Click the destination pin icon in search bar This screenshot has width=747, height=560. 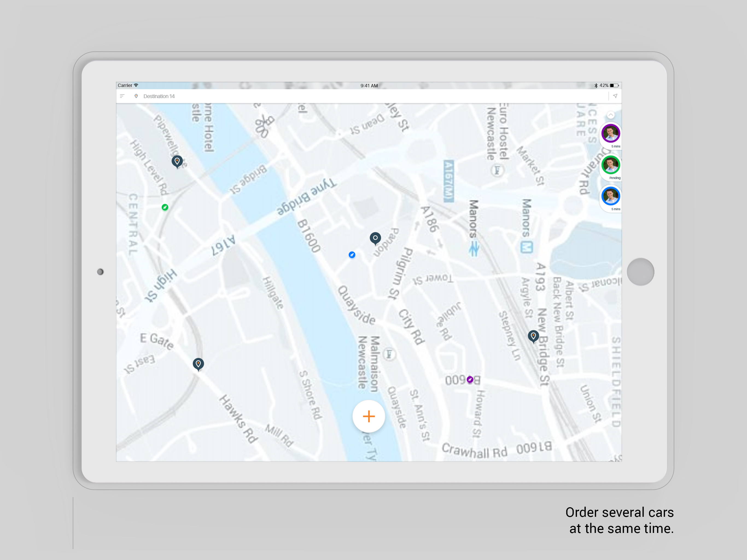[x=136, y=96]
